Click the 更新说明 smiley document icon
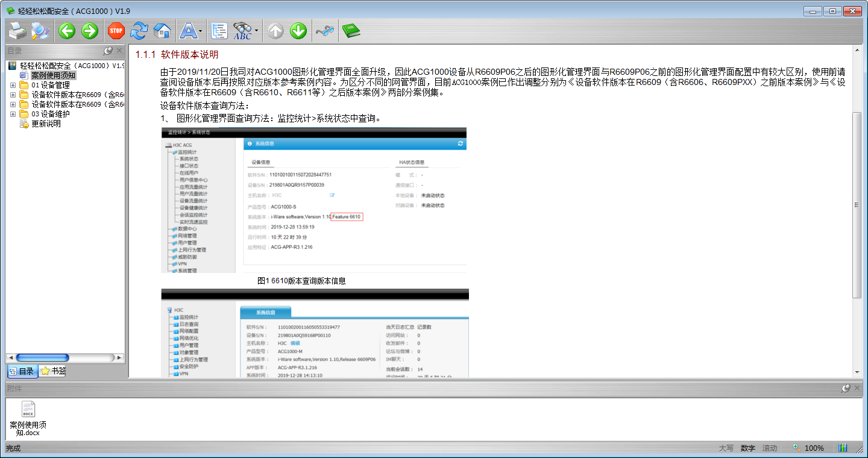The width and height of the screenshot is (868, 458). point(24,124)
